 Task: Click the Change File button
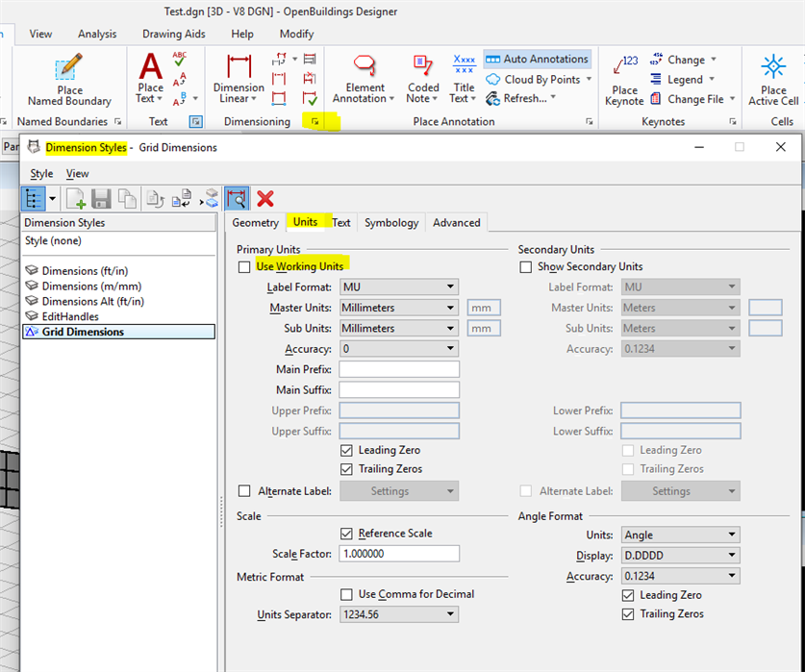click(x=692, y=99)
